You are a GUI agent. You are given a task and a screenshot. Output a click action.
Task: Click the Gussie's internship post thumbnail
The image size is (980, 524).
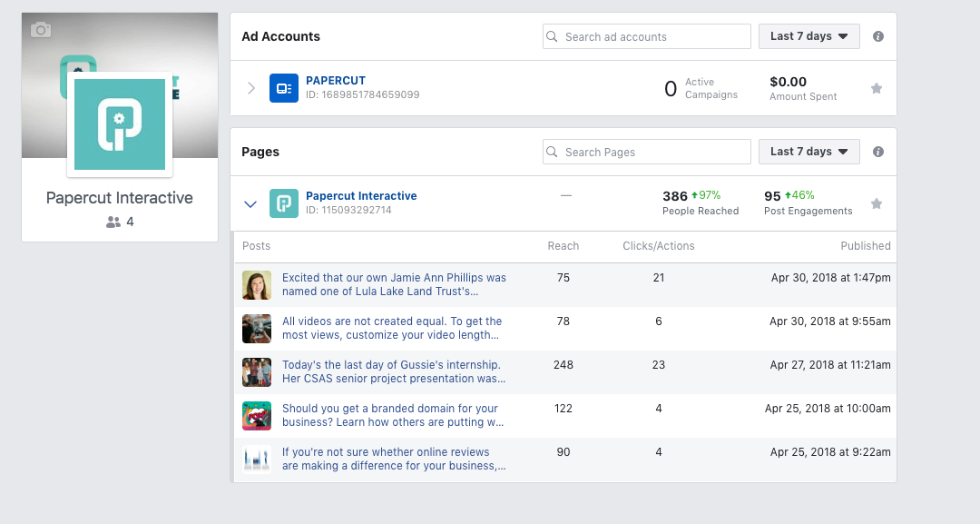click(x=257, y=372)
